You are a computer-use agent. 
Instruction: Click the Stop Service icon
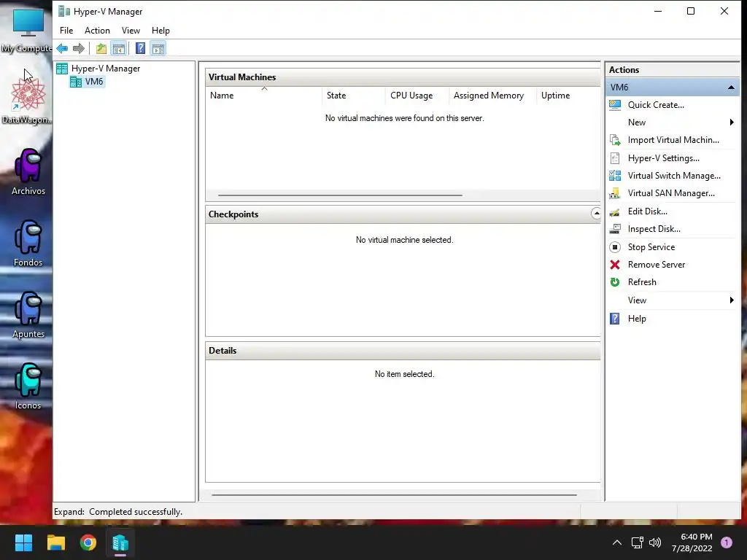coord(615,247)
